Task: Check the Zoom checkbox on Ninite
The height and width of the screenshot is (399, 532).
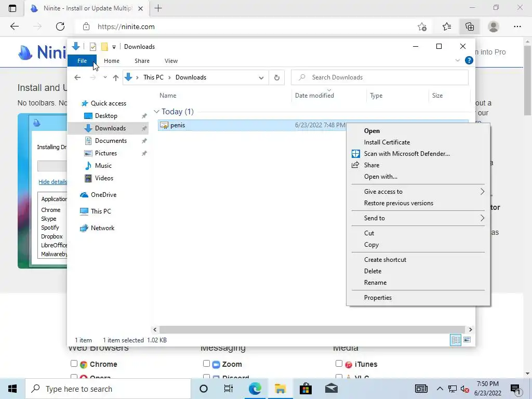Action: 206,364
